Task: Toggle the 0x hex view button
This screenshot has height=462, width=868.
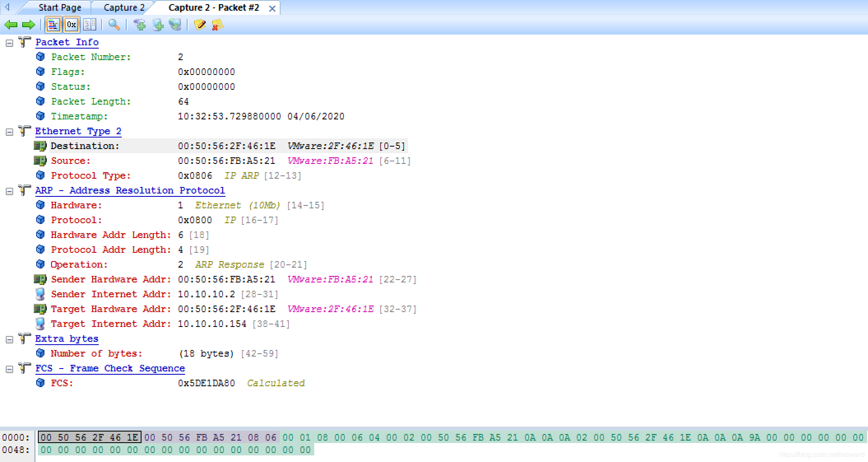Action: (x=71, y=25)
